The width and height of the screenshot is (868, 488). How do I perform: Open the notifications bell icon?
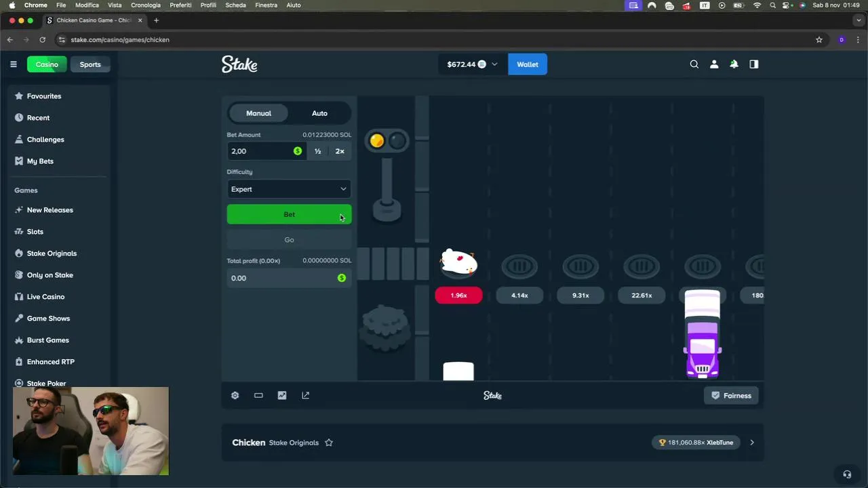coord(734,64)
